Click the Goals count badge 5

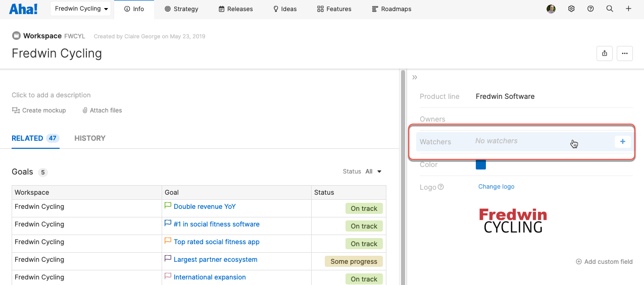(43, 173)
